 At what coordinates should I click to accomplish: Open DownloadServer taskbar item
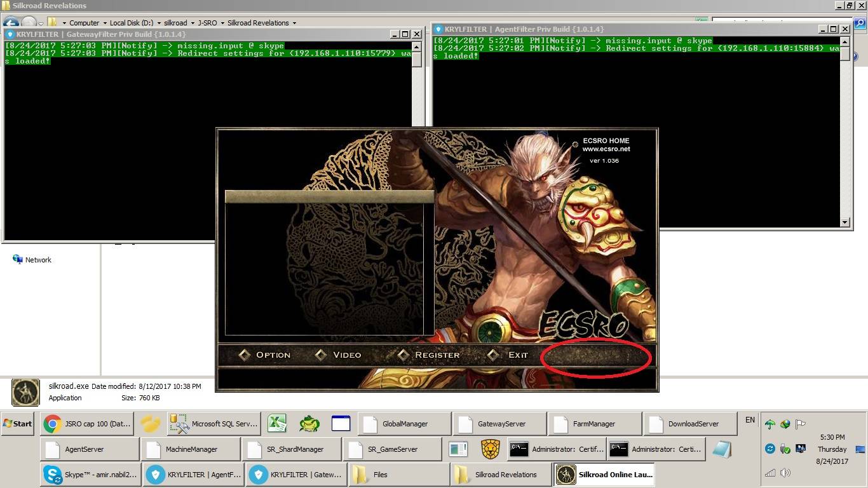(x=690, y=424)
